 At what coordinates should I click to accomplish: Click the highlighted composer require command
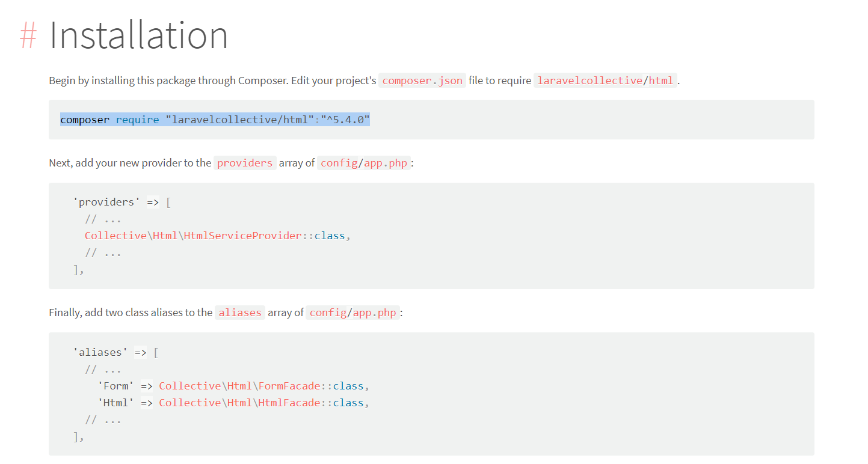point(215,120)
